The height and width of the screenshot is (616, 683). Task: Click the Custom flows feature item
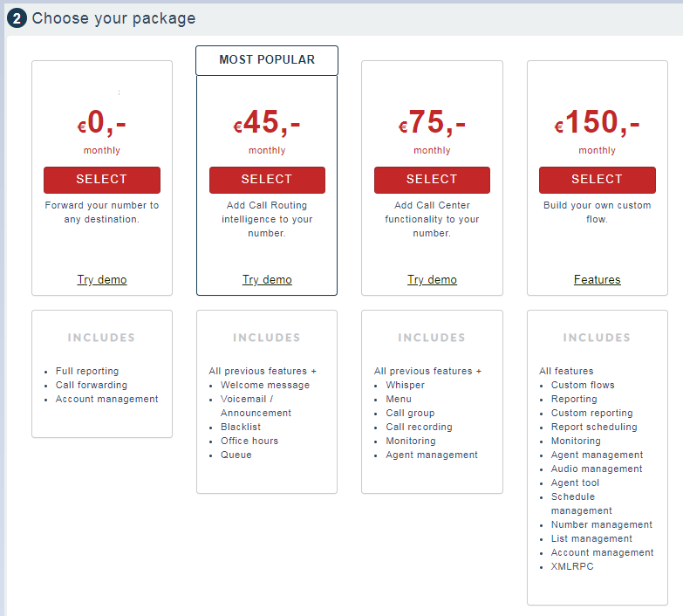pyautogui.click(x=583, y=385)
